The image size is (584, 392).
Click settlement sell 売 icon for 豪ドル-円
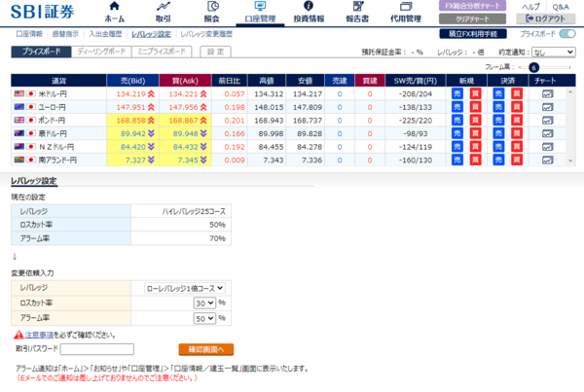[498, 133]
